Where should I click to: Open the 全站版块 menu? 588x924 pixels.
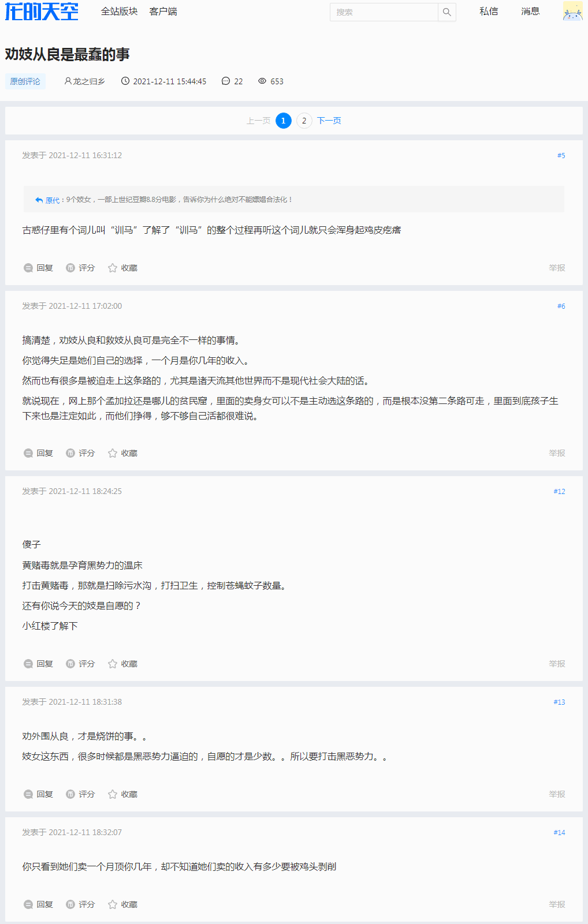click(119, 12)
